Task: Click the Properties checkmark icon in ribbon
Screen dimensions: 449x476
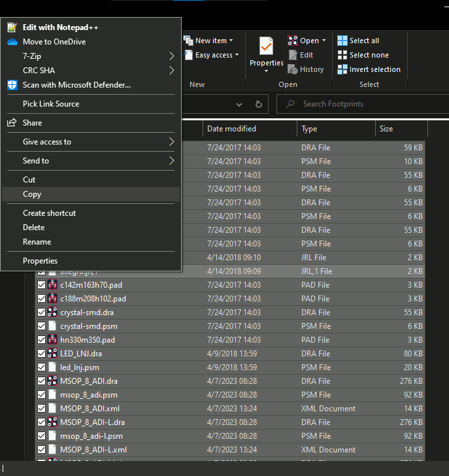Action: tap(266, 46)
